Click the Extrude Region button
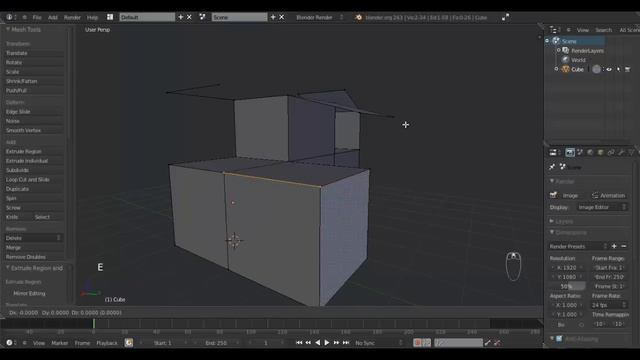The height and width of the screenshot is (360, 640). point(34,151)
